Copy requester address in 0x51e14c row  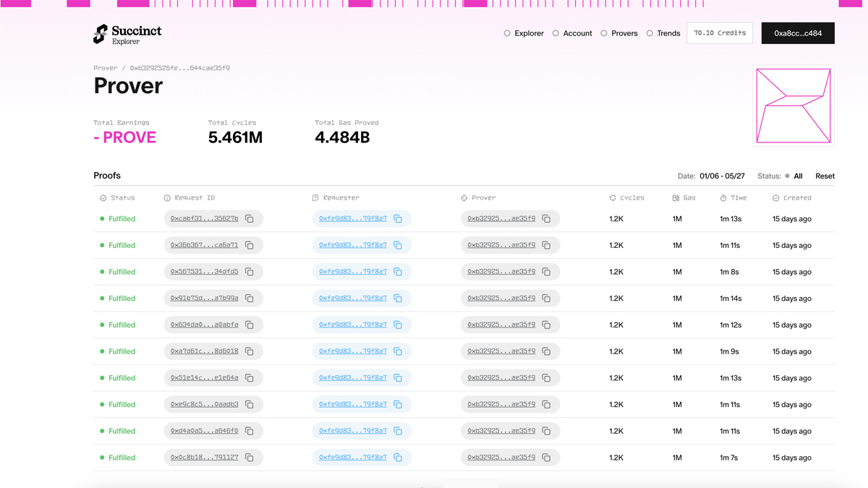(398, 378)
